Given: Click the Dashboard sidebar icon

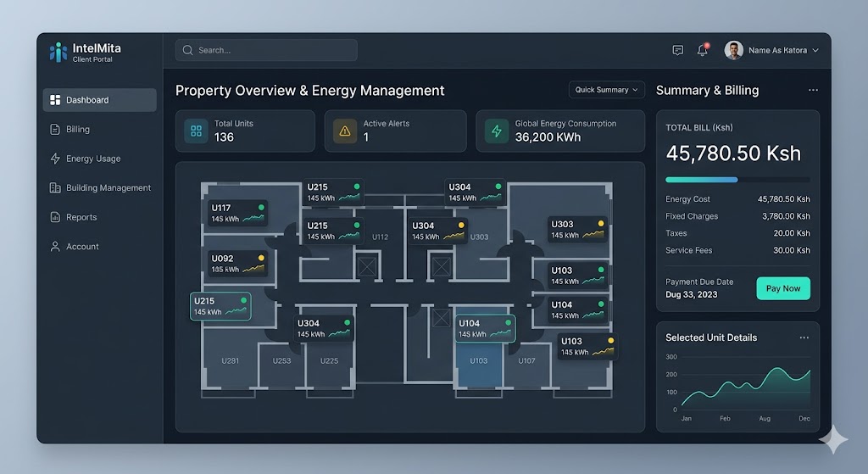Looking at the screenshot, I should tap(55, 100).
